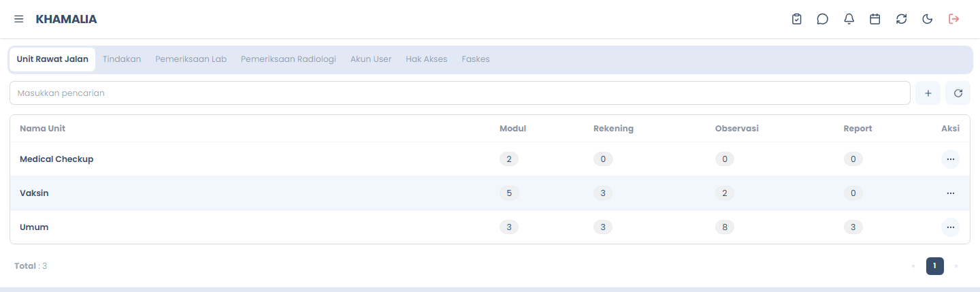Open actions menu for Umum row

pos(951,227)
